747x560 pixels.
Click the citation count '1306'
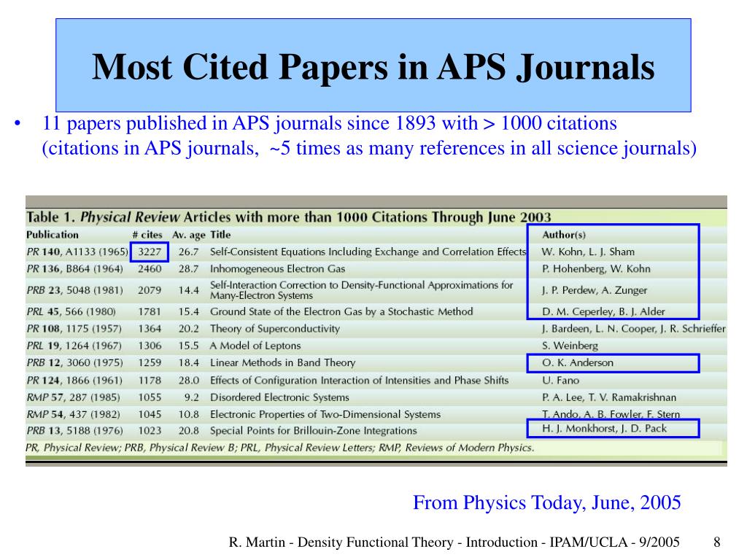(x=150, y=346)
